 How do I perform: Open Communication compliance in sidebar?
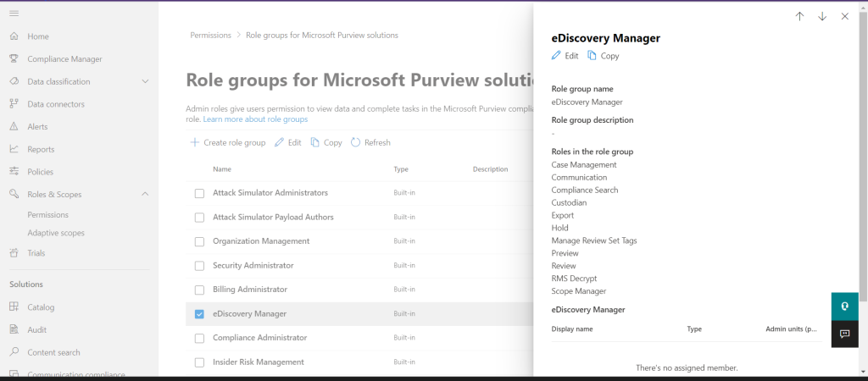(75, 374)
